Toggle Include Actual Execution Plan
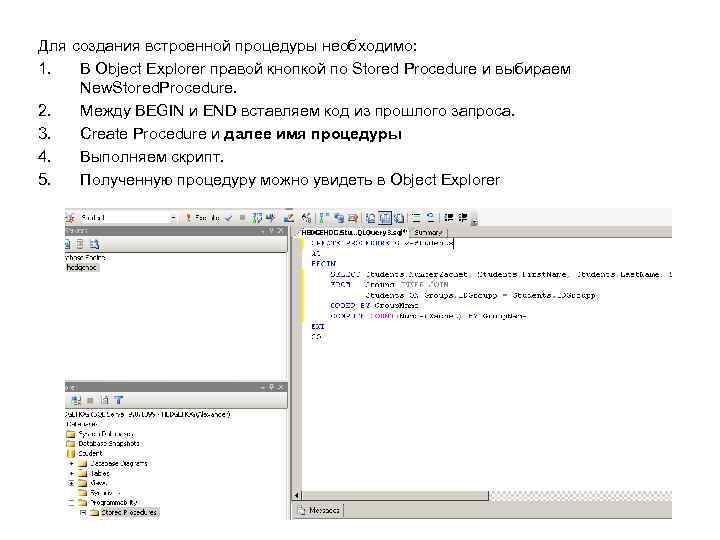 [324, 218]
